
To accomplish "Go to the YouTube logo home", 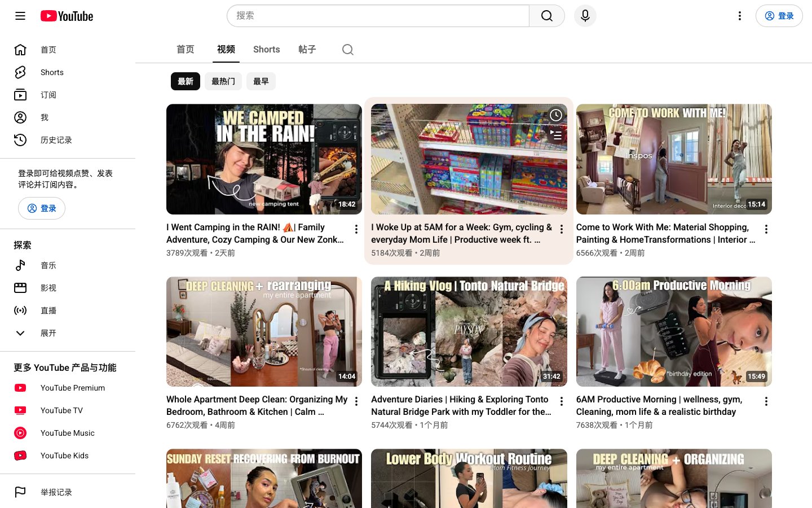I will tap(67, 16).
